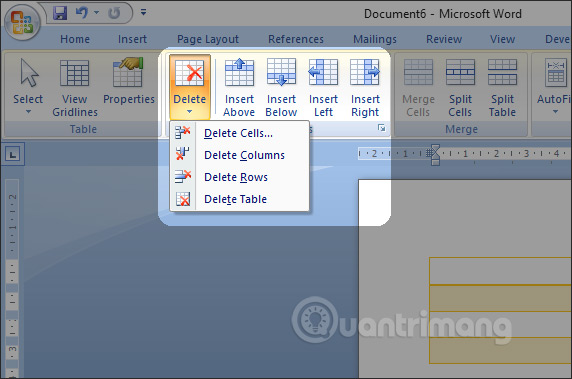Image resolution: width=572 pixels, height=379 pixels.
Task: Choose Delete Rows from menu
Action: pyautogui.click(x=240, y=177)
